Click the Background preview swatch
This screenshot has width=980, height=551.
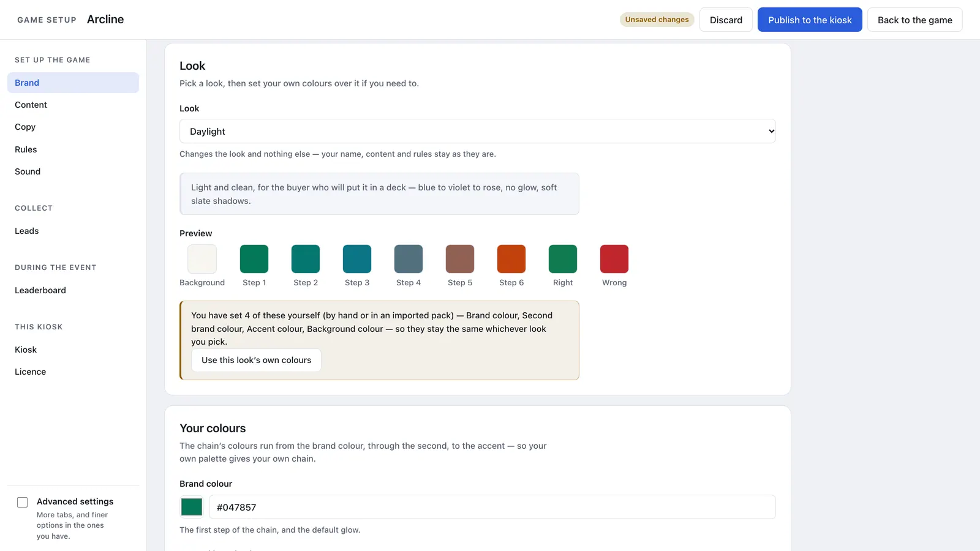tap(202, 259)
